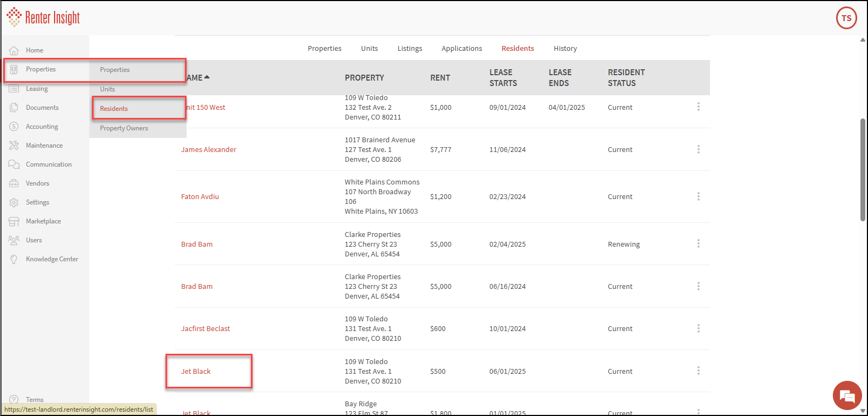The width and height of the screenshot is (868, 416).
Task: Click the Home icon in sidebar
Action: (x=14, y=50)
